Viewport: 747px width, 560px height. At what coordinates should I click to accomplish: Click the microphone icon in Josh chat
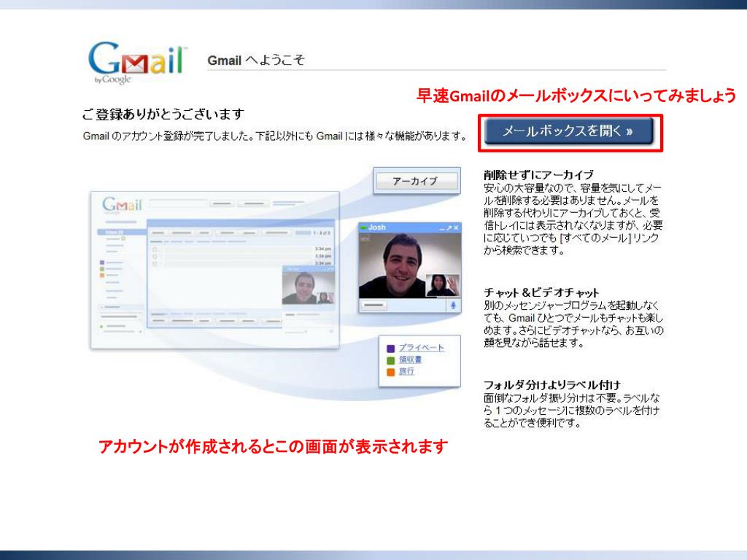pos(453,306)
